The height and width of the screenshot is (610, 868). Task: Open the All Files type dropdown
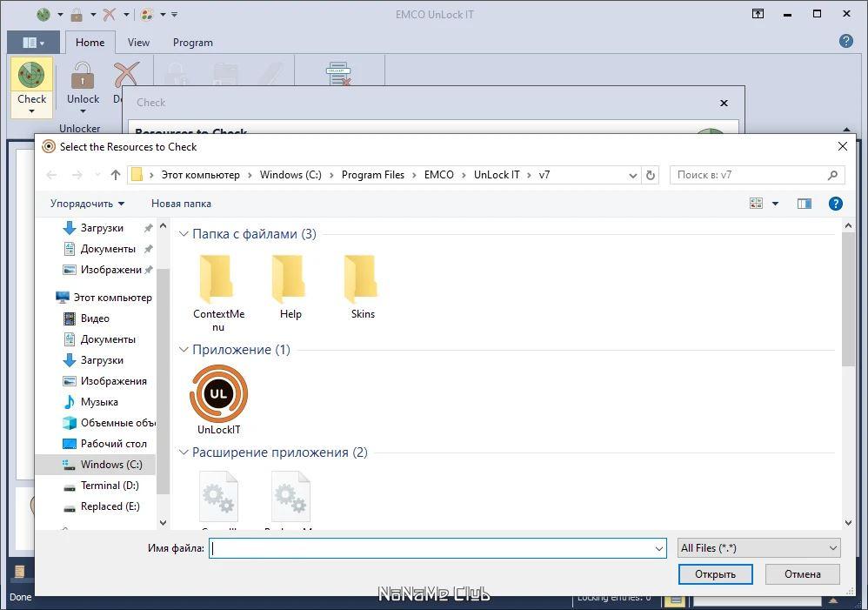(x=759, y=548)
